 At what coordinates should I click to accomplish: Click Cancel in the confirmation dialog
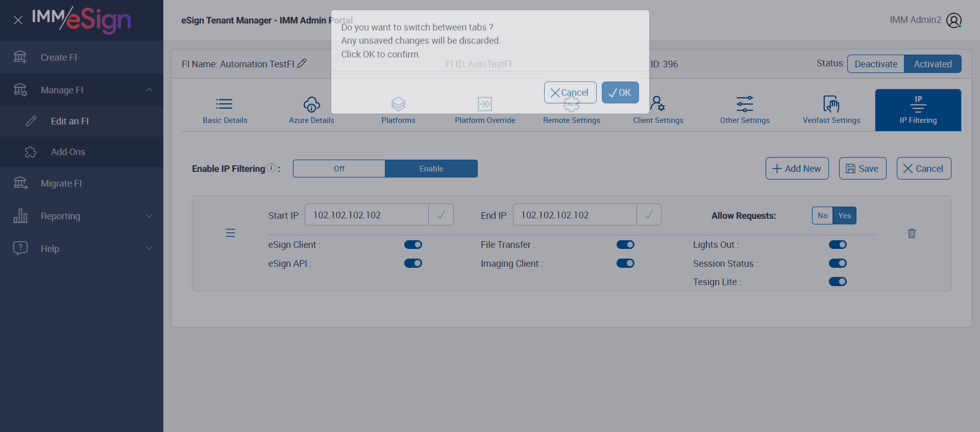(x=570, y=92)
